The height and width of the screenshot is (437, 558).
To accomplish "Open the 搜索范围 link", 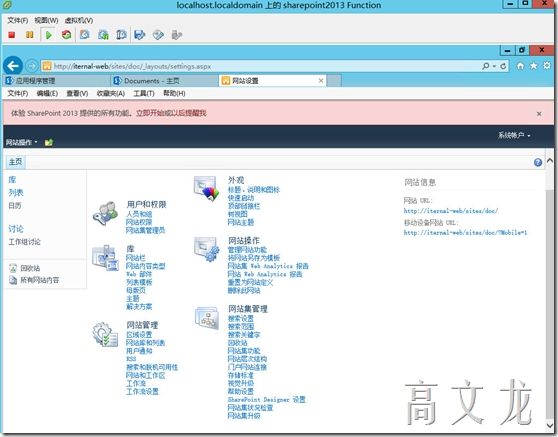I will tap(241, 326).
